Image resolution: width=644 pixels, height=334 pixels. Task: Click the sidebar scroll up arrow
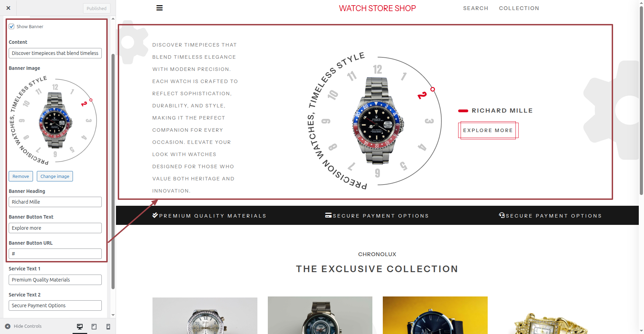[x=113, y=18]
